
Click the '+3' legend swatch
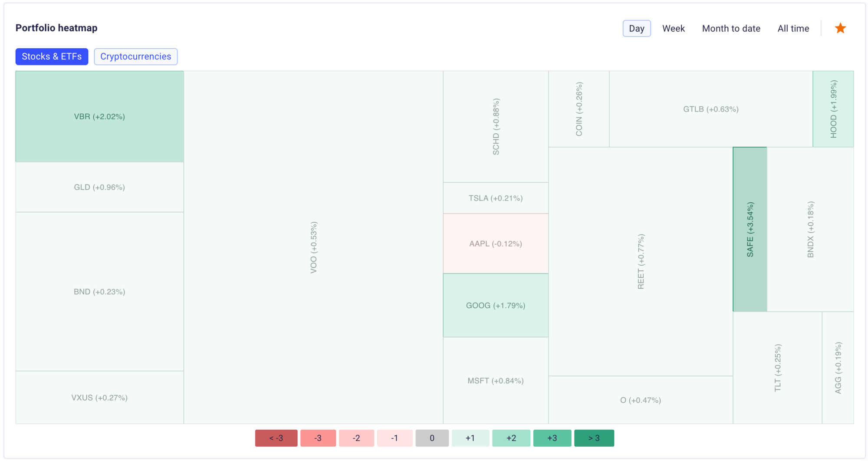[x=552, y=438]
